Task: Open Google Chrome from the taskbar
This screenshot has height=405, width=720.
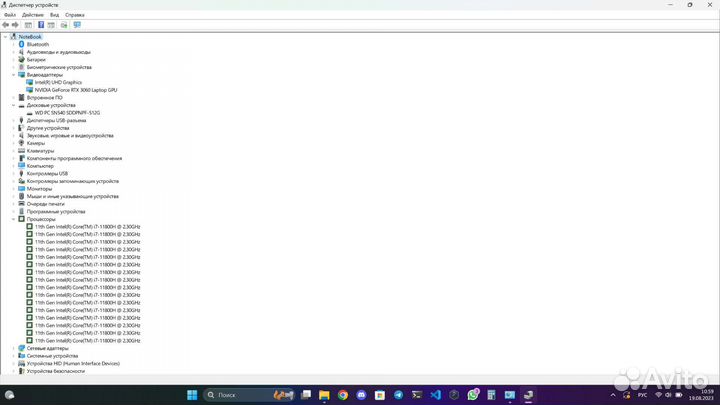Action: (x=343, y=395)
